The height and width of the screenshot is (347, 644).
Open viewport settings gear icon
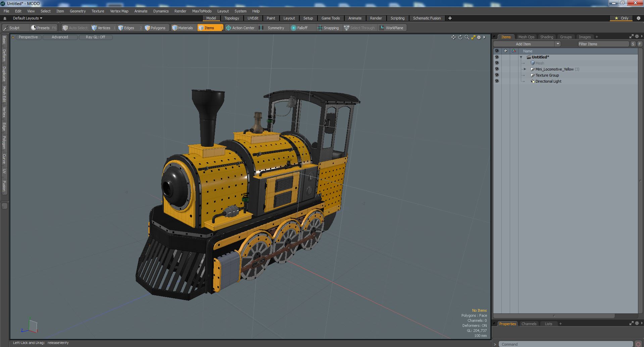(x=479, y=37)
